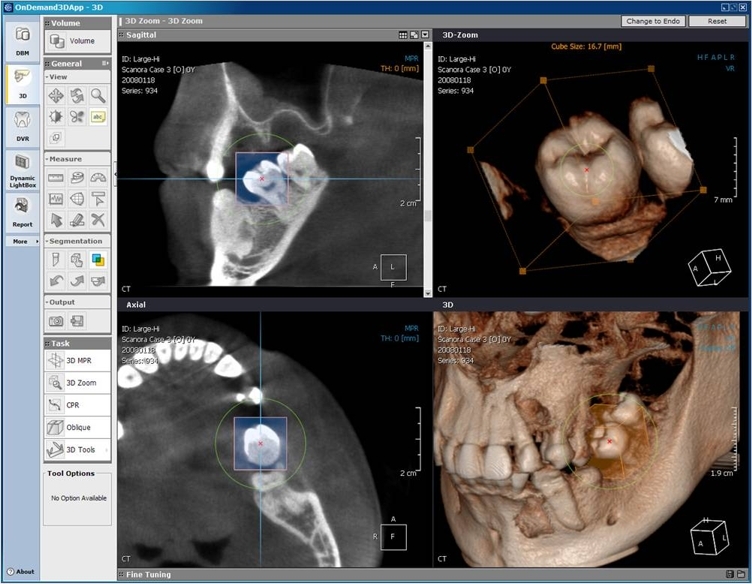
Task: Select the area/ROI sphere tool
Action: point(77,199)
